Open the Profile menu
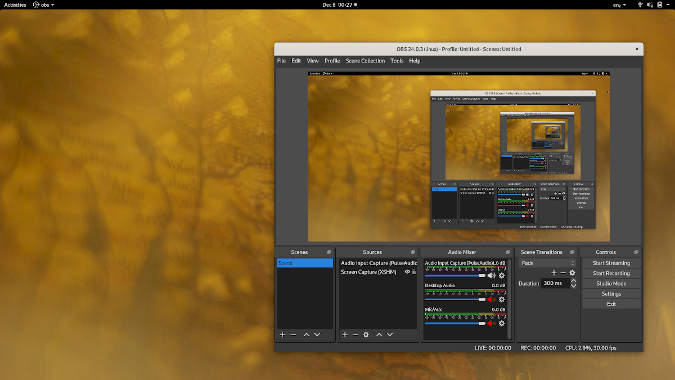The image size is (675, 380). pyautogui.click(x=332, y=61)
